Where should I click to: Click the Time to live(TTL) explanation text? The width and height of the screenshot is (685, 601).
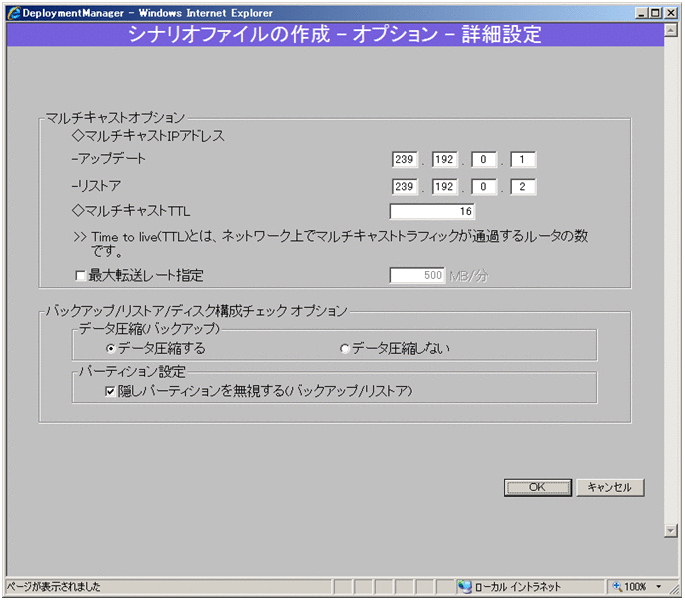[x=331, y=243]
